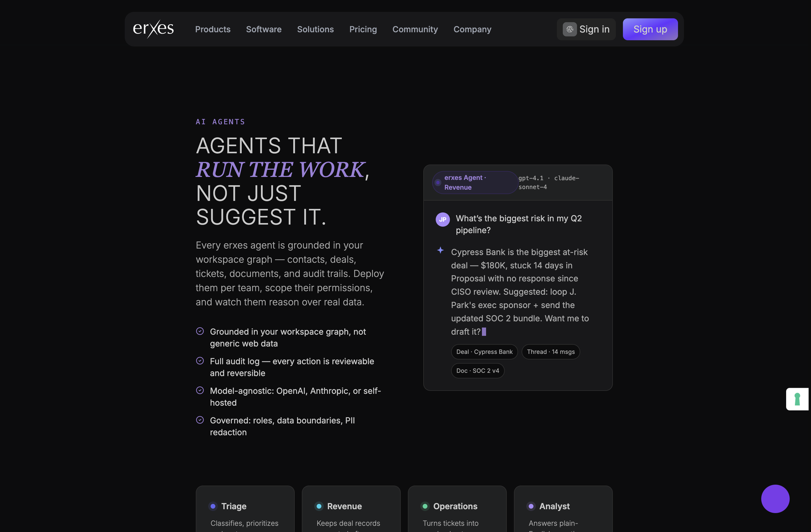Click the 'Every erxes agent is grounded' paragraph

[x=290, y=274]
